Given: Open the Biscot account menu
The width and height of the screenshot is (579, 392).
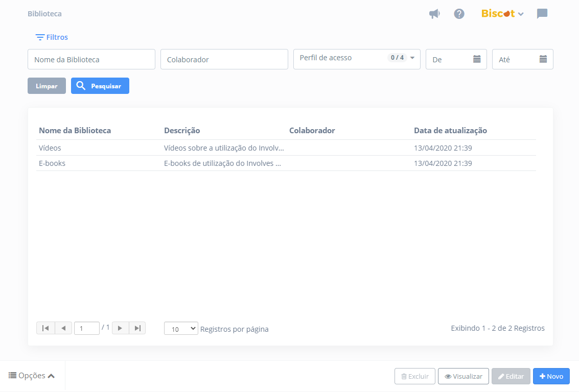Looking at the screenshot, I should coord(502,14).
